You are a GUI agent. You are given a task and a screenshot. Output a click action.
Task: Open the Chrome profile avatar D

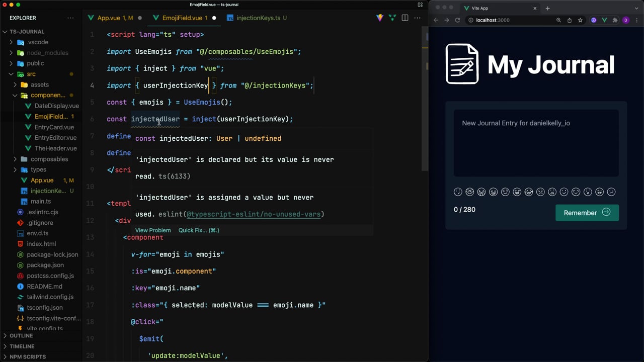[x=626, y=20]
